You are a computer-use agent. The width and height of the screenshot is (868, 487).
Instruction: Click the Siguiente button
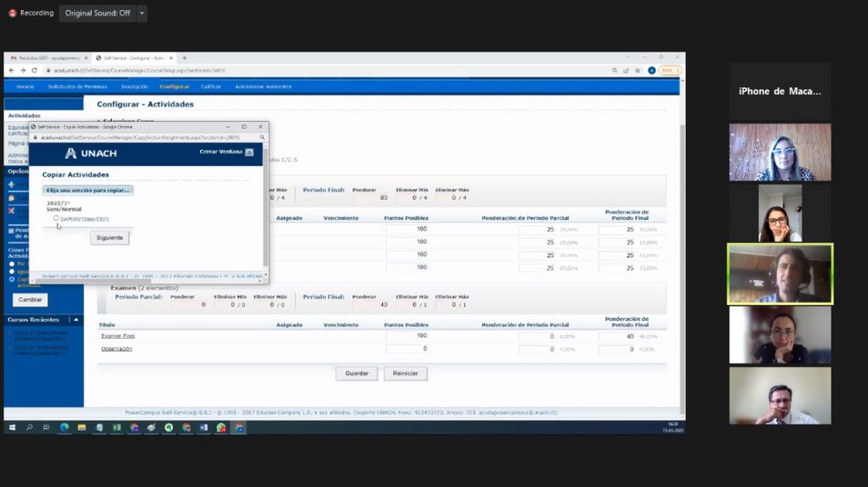pos(109,238)
